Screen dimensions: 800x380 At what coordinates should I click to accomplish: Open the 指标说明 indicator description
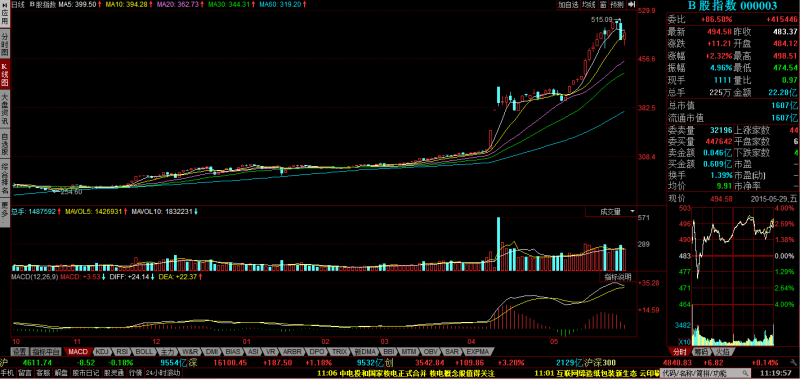(617, 277)
